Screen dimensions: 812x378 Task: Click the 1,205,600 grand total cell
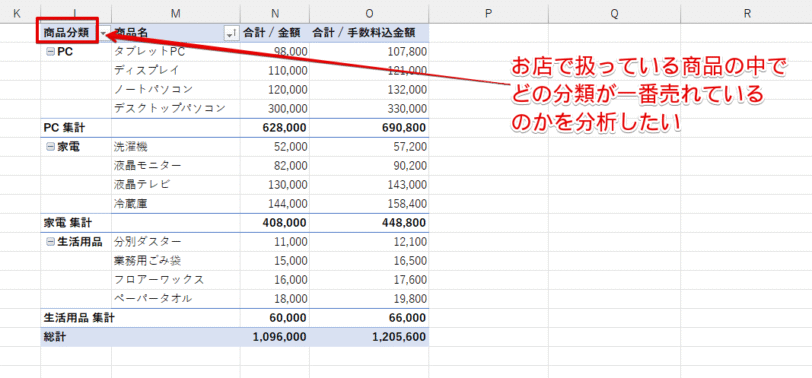point(369,337)
